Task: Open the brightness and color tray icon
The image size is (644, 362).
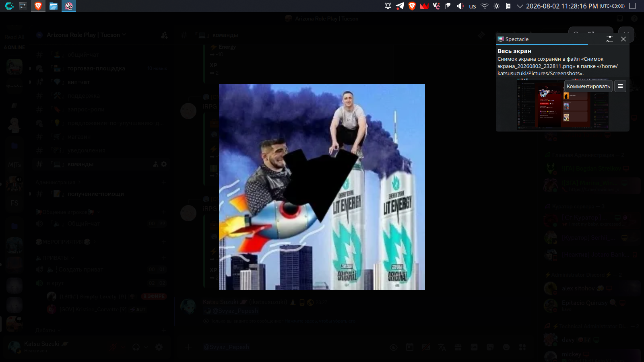Action: [x=497, y=6]
